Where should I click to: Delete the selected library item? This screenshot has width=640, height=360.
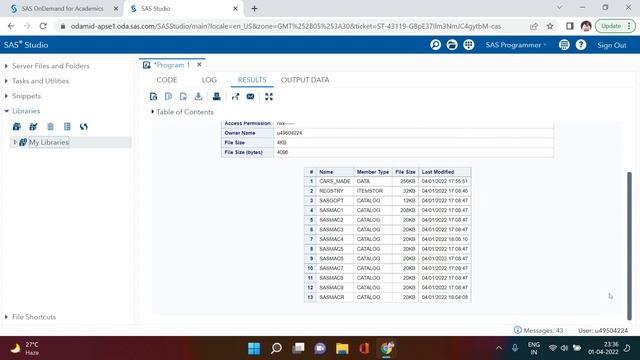[50, 127]
